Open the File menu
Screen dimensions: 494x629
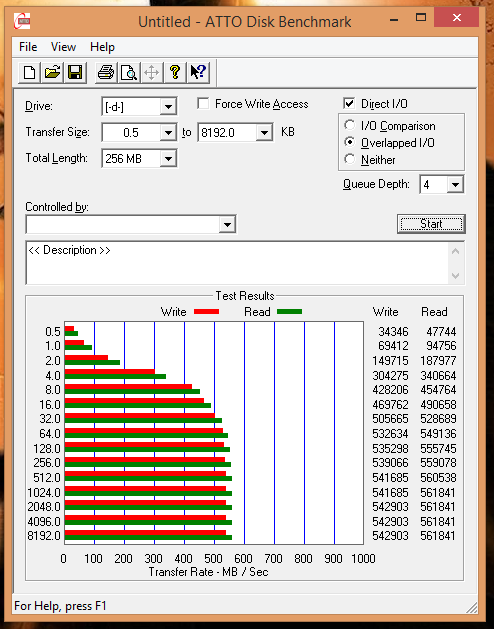(28, 47)
